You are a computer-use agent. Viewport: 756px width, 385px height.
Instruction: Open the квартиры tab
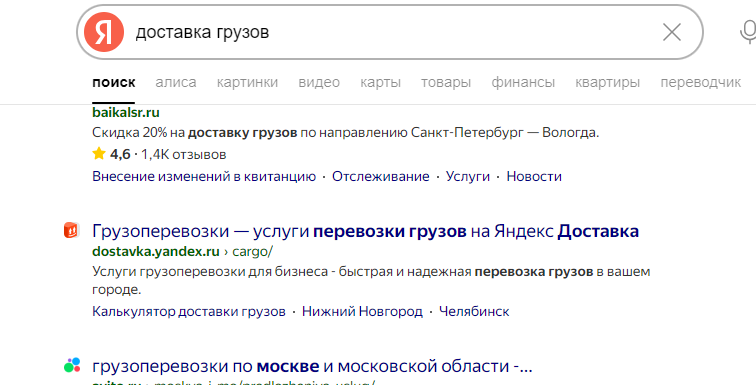[x=608, y=82]
